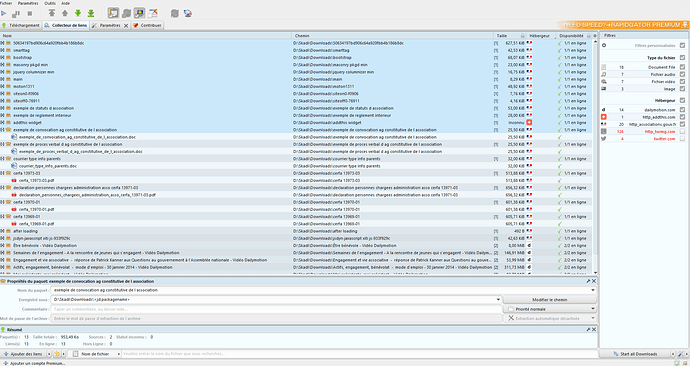Collapse the courrier type info parents package
This screenshot has width=690, height=366.
[x=2, y=159]
